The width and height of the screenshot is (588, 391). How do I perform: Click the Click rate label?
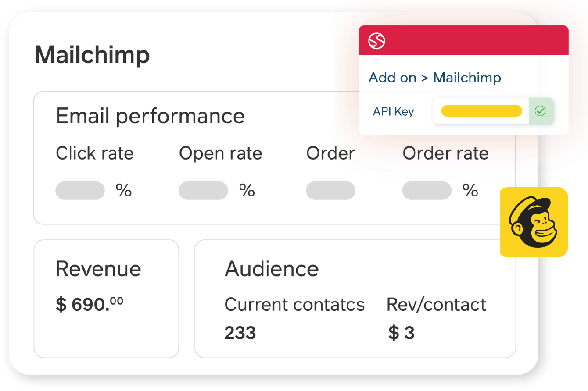tap(94, 153)
